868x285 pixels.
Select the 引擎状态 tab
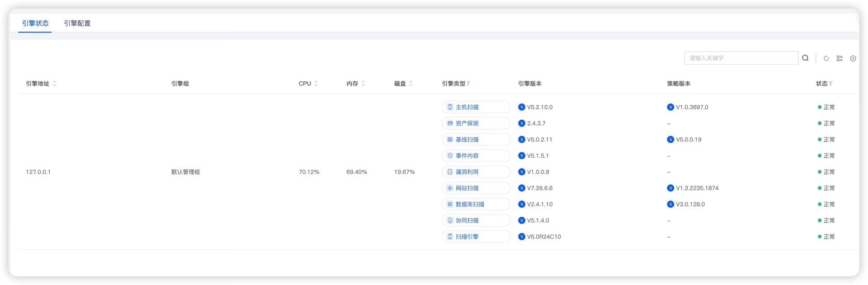pyautogui.click(x=35, y=23)
